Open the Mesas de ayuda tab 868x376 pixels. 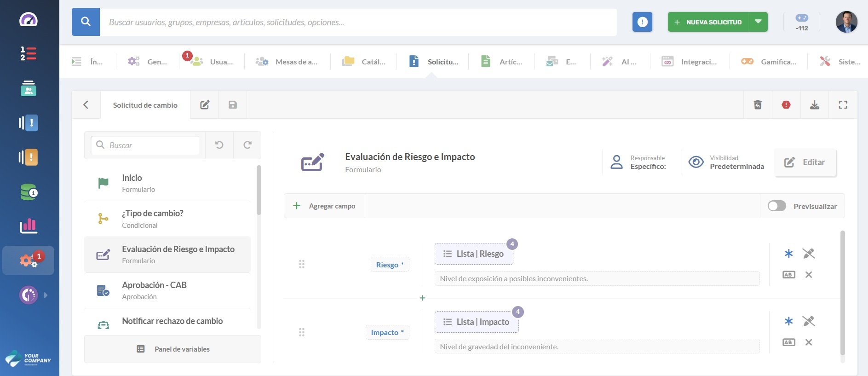[287, 62]
